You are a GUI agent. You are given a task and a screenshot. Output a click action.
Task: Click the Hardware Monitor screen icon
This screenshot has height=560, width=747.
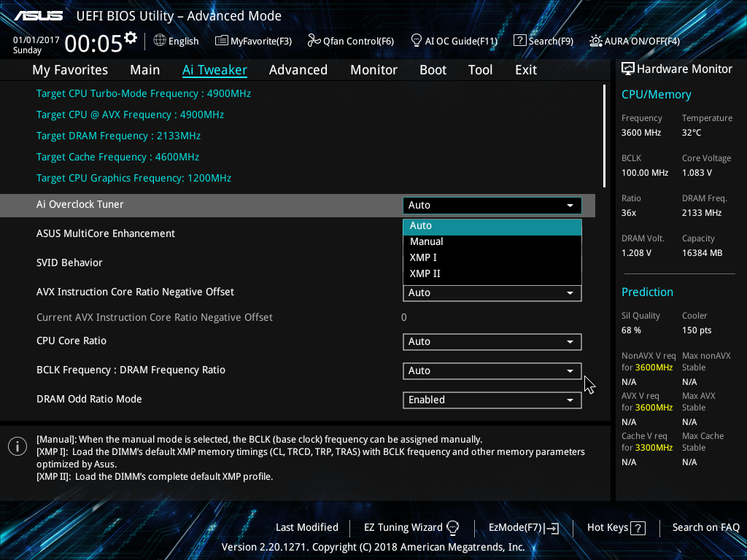(628, 69)
